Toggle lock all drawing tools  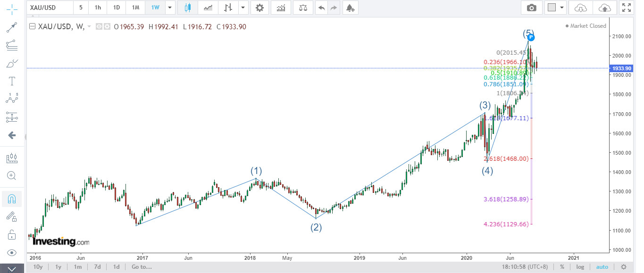point(12,234)
